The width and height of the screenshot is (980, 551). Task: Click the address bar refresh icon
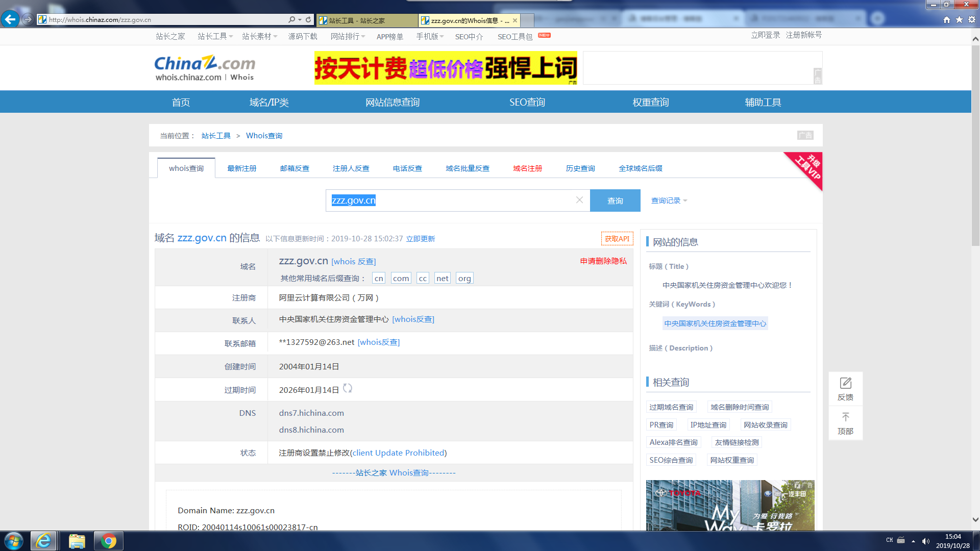pos(308,19)
